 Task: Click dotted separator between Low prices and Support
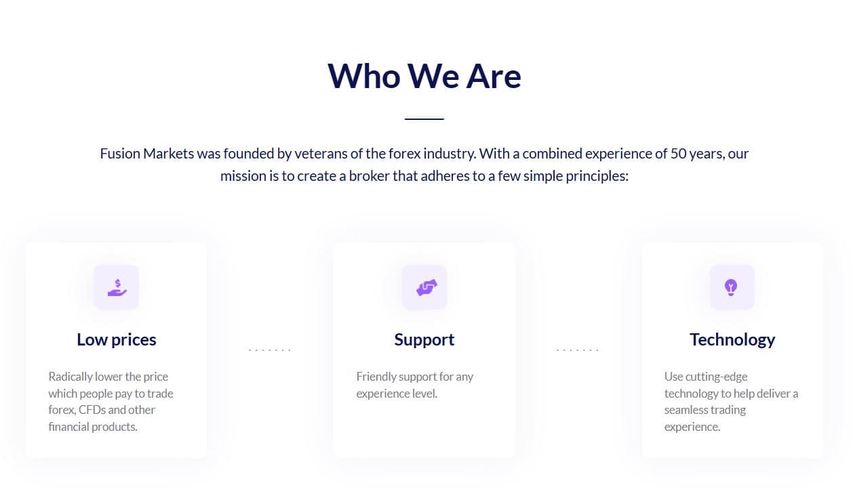[x=270, y=350]
